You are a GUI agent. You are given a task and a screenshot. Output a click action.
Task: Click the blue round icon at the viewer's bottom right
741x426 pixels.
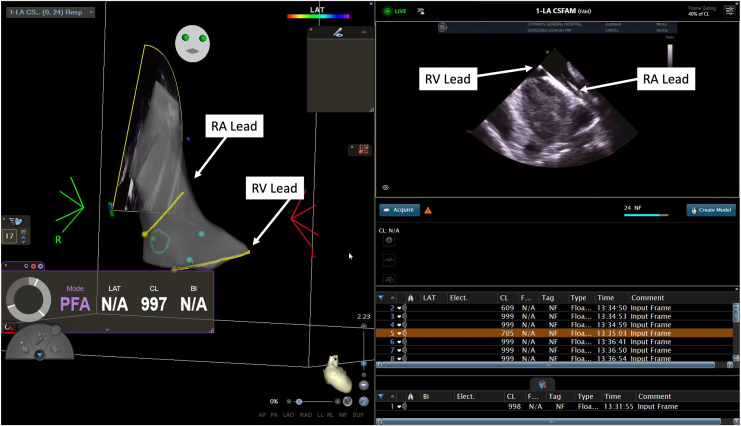363,401
